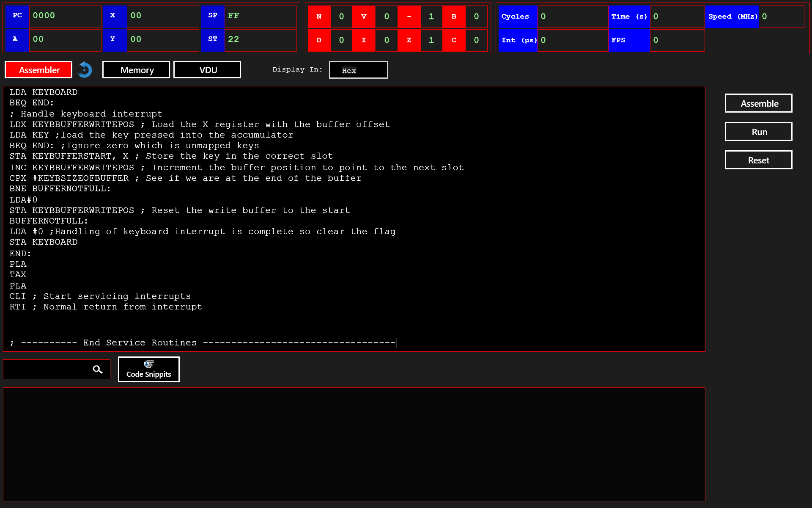This screenshot has height=508, width=812.
Task: Toggle the C carry flag
Action: [x=454, y=40]
